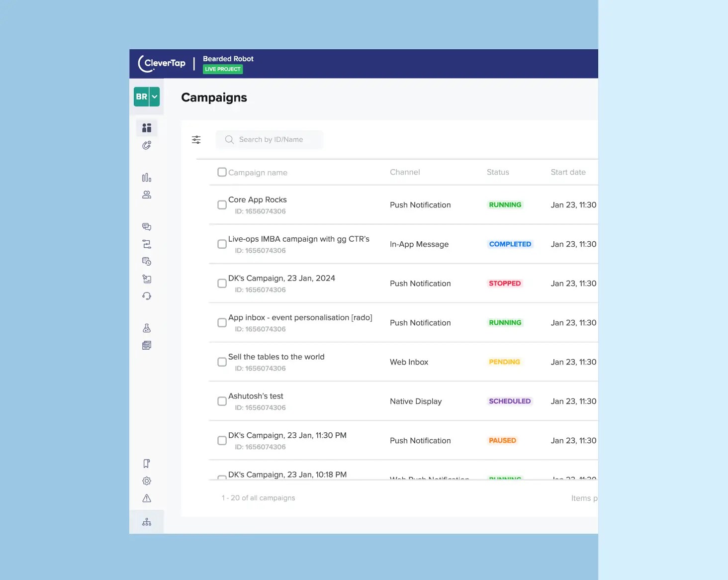
Task: Open the Journeys flow icon in sidebar
Action: click(x=147, y=244)
